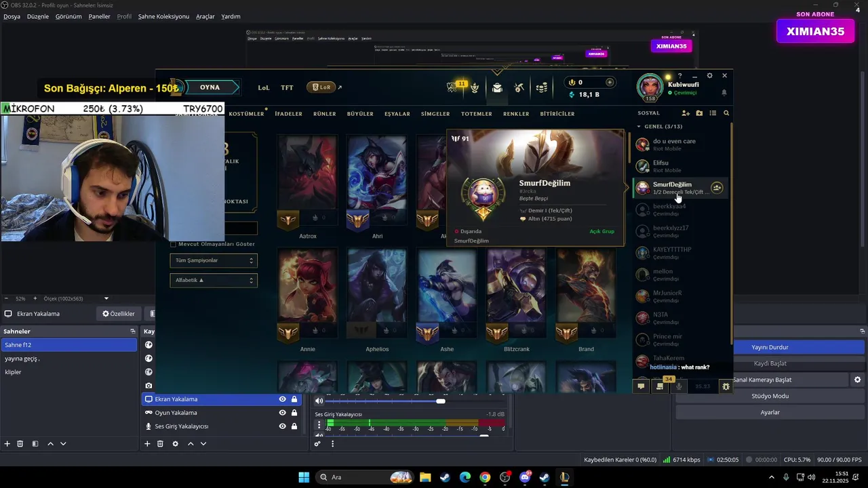Undock the Sahneler panel
The height and width of the screenshot is (488, 868).
click(x=133, y=331)
